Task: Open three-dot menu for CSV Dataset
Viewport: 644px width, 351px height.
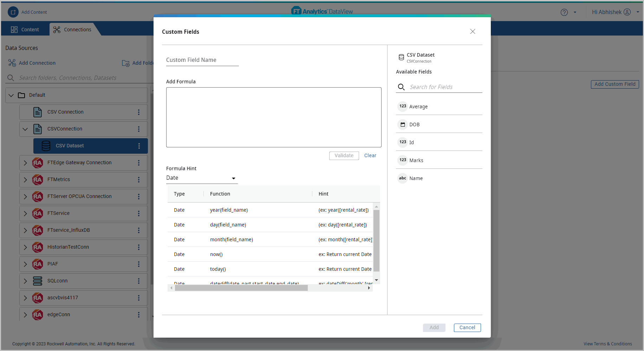Action: click(139, 146)
